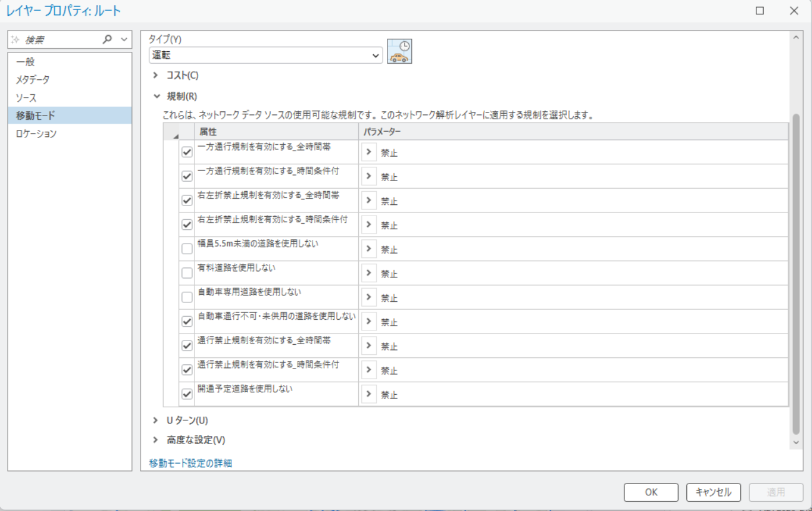Expand parameter arrow for 開通予定道路を使用しない
The height and width of the screenshot is (511, 812).
click(368, 394)
